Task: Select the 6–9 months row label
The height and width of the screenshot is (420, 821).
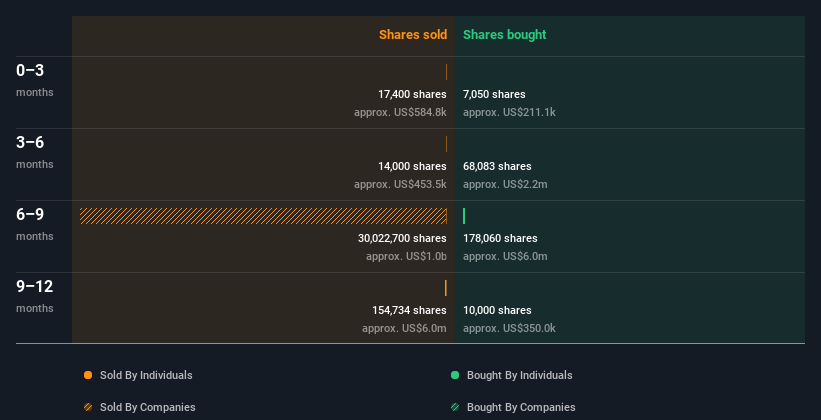Action: 35,224
